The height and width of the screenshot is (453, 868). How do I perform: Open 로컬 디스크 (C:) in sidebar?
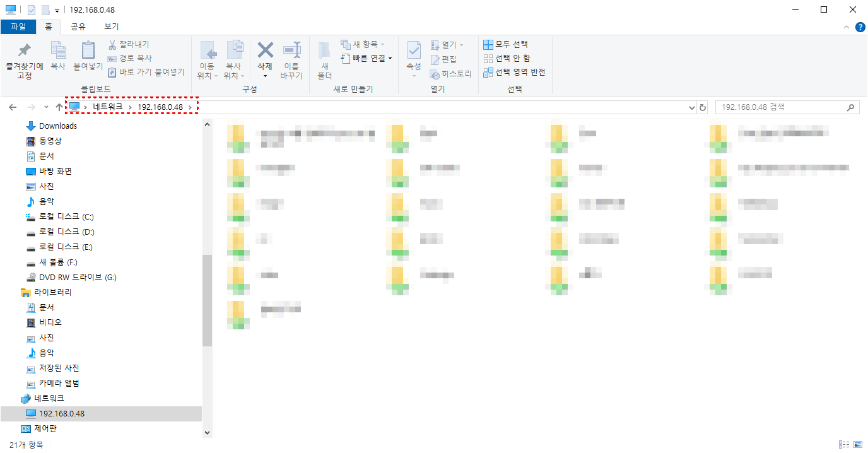click(x=66, y=216)
